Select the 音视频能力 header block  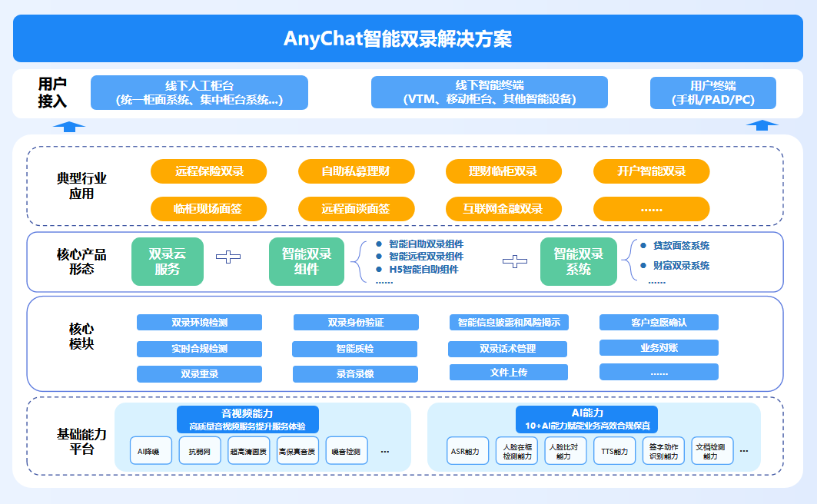pos(247,419)
